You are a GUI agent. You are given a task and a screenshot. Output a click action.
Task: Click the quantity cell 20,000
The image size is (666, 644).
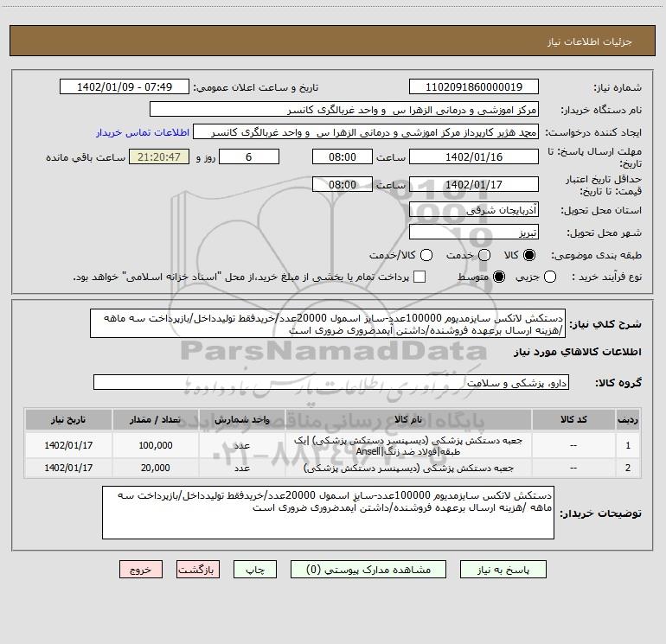pyautogui.click(x=156, y=468)
